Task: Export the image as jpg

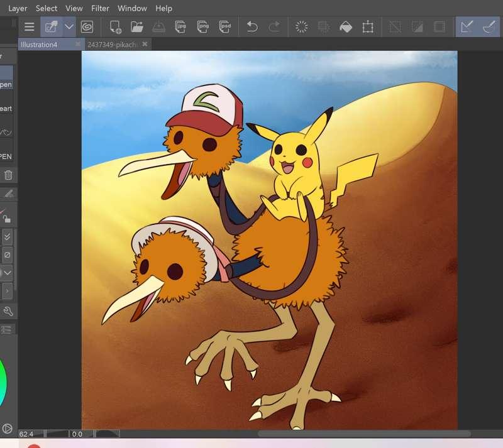Action: [x=180, y=27]
